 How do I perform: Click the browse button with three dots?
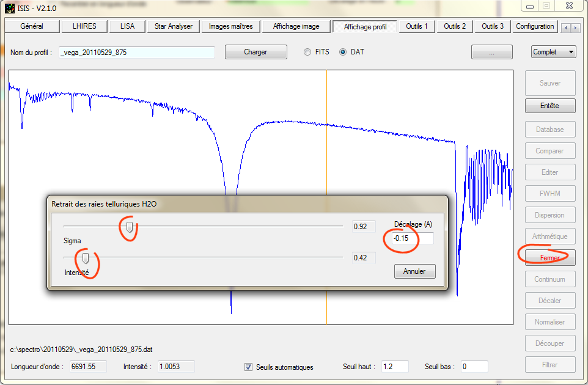coord(492,52)
